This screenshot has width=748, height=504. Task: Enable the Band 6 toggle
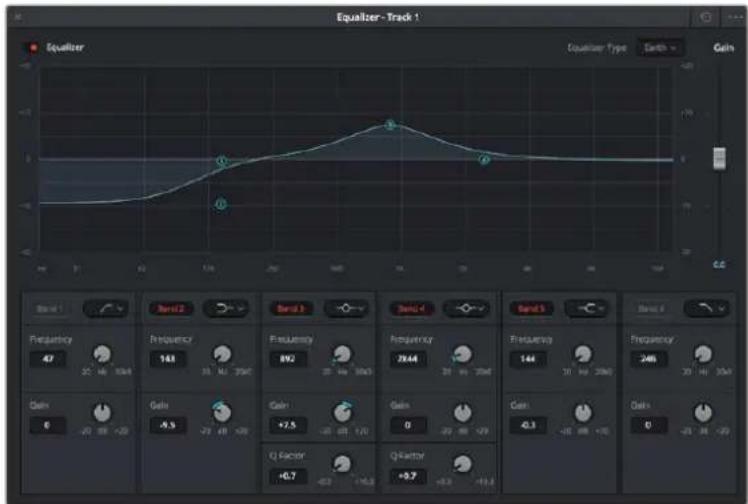[651, 309]
